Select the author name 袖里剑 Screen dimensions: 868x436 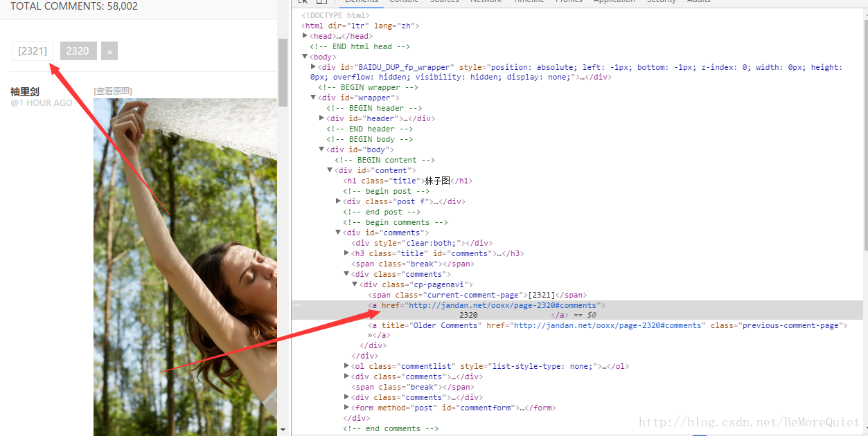(25, 91)
